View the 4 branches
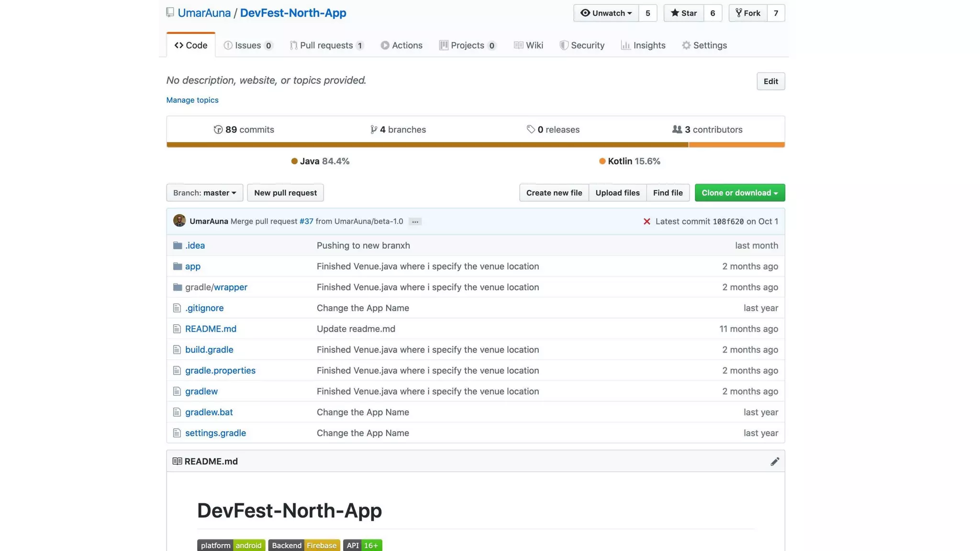The image size is (980, 551). coord(398,130)
